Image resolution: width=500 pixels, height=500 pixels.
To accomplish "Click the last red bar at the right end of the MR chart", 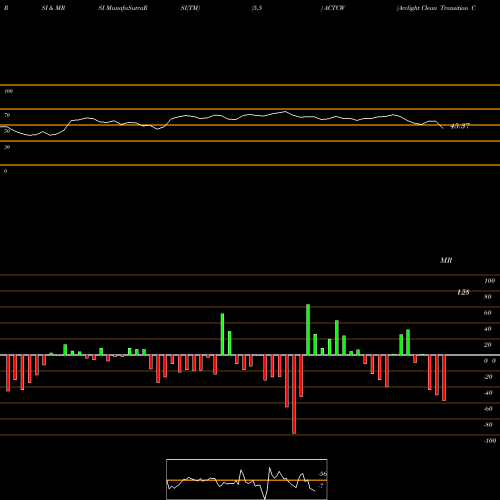I will pyautogui.click(x=444, y=378).
